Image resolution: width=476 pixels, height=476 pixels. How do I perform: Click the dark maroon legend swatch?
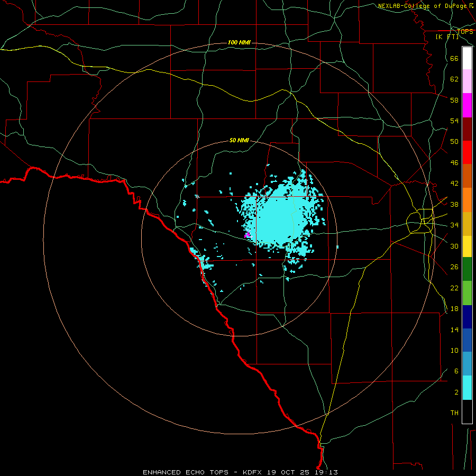467,129
